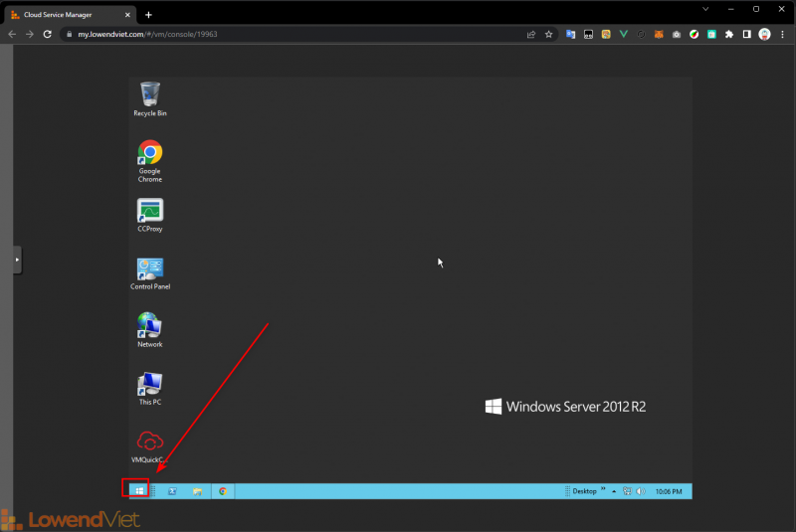The height and width of the screenshot is (532, 796).
Task: Select the Google Chrome desktop shortcut
Action: [x=150, y=161]
